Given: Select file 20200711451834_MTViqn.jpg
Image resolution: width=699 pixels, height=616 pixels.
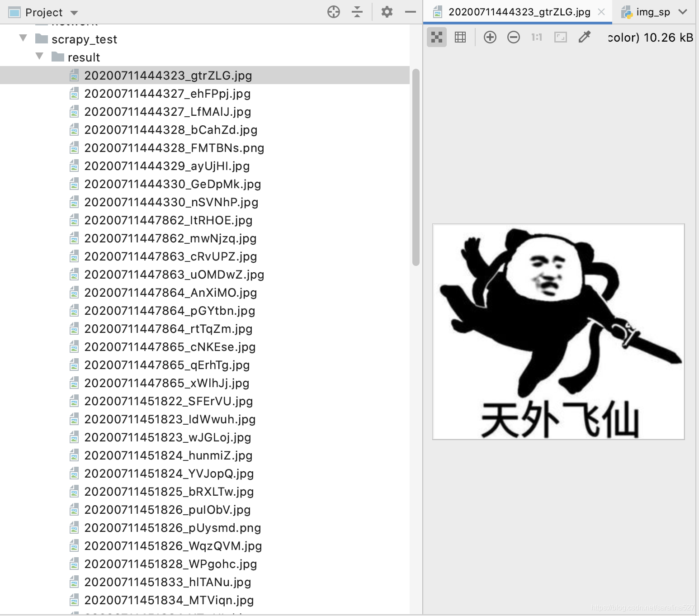Looking at the screenshot, I should [x=169, y=600].
